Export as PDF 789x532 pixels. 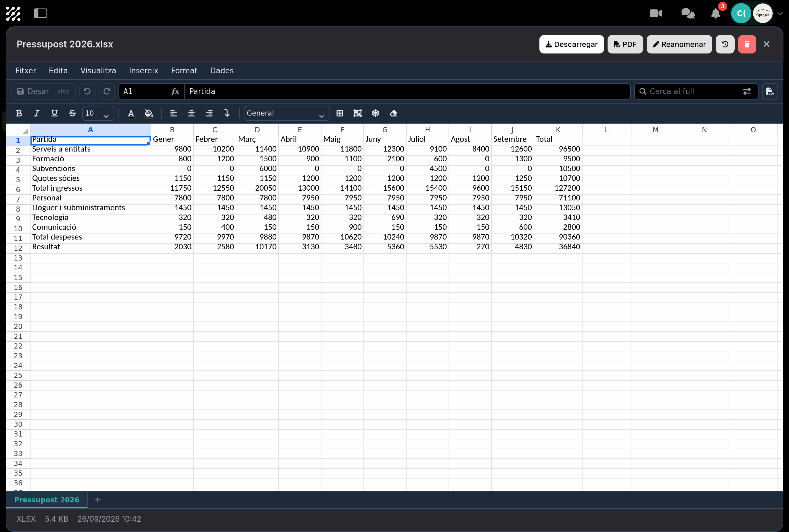point(625,44)
